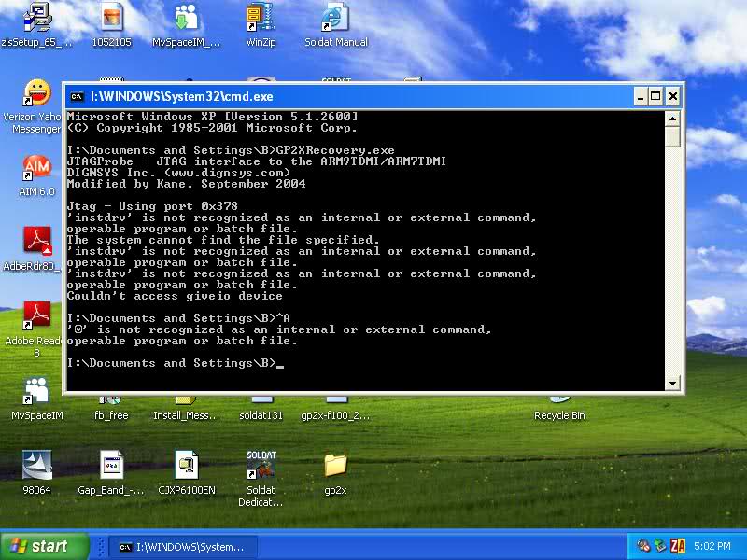Click the 5:02 PM system clock

[713, 547]
